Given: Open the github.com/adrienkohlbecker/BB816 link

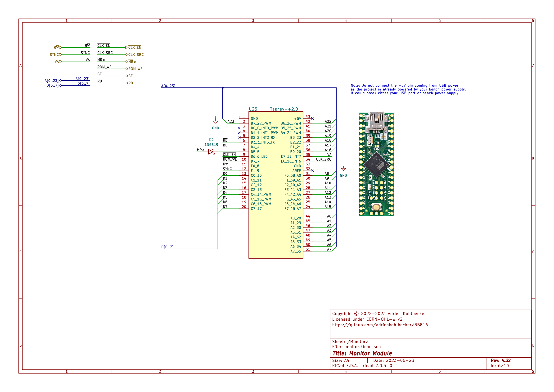Looking at the screenshot, I should (x=380, y=325).
